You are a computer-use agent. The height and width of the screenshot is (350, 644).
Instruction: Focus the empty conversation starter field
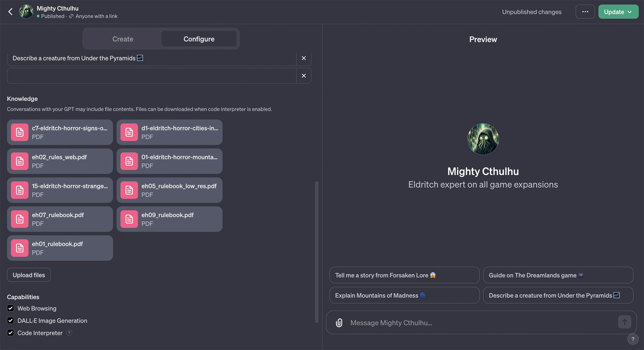click(x=152, y=76)
